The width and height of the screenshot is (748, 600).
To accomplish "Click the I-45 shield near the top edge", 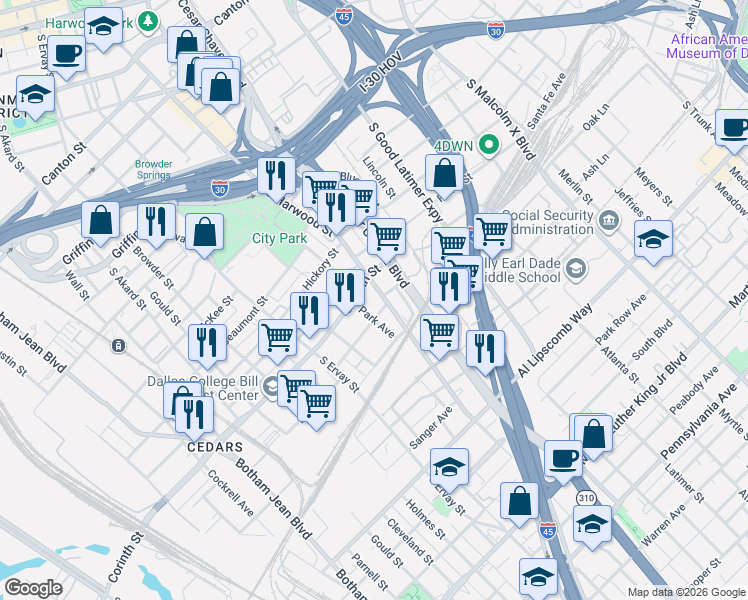I will (343, 17).
